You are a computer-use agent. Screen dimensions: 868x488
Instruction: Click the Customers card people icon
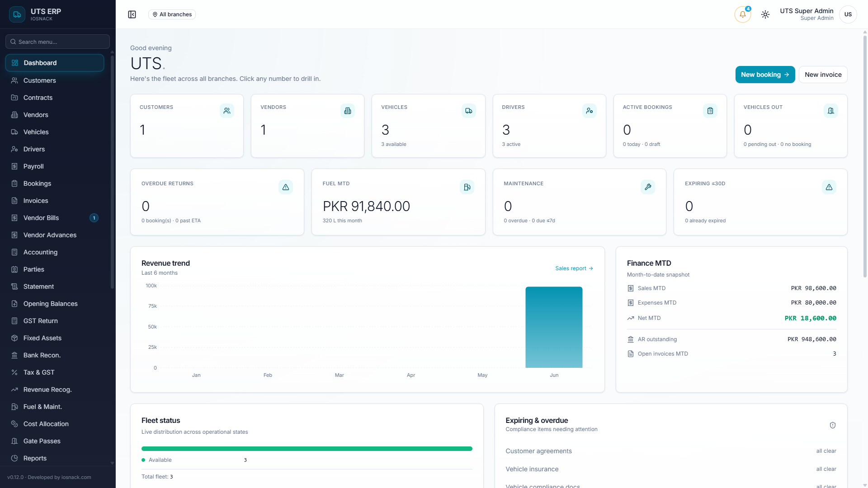227,111
